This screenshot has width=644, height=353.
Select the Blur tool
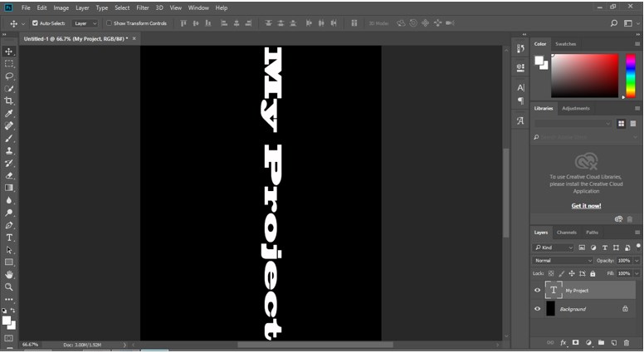[x=8, y=200]
